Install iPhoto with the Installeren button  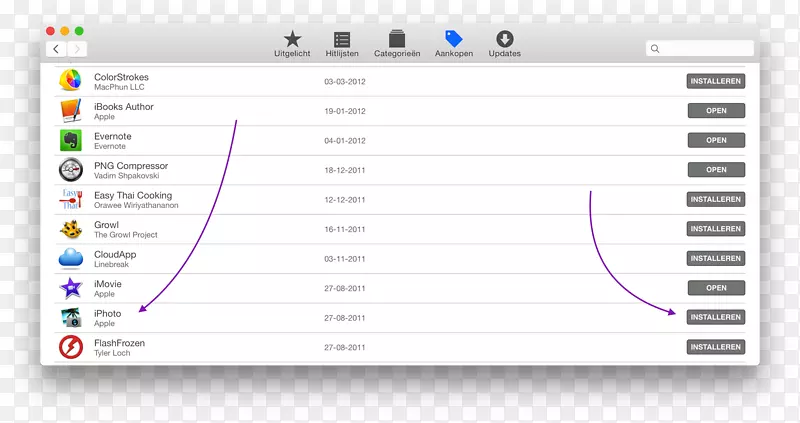click(x=716, y=317)
